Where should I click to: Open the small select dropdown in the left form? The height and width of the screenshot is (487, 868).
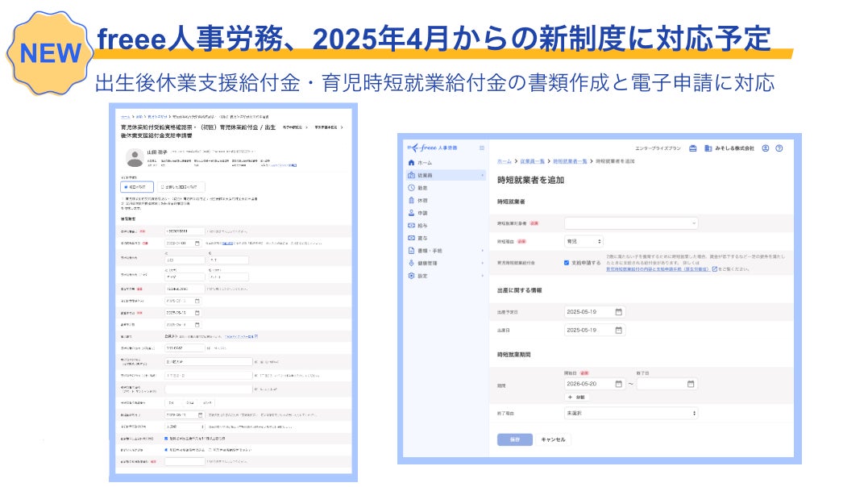(185, 427)
